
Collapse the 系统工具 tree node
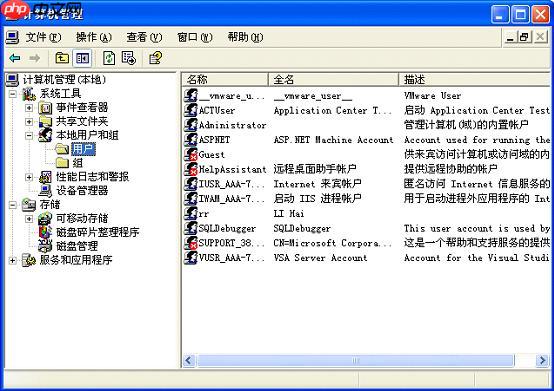pyautogui.click(x=13, y=94)
